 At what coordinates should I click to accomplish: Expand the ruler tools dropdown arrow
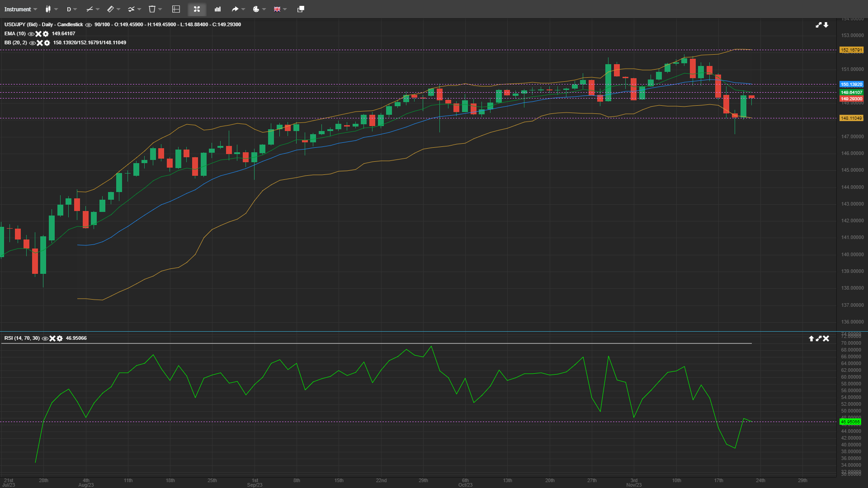[118, 9]
